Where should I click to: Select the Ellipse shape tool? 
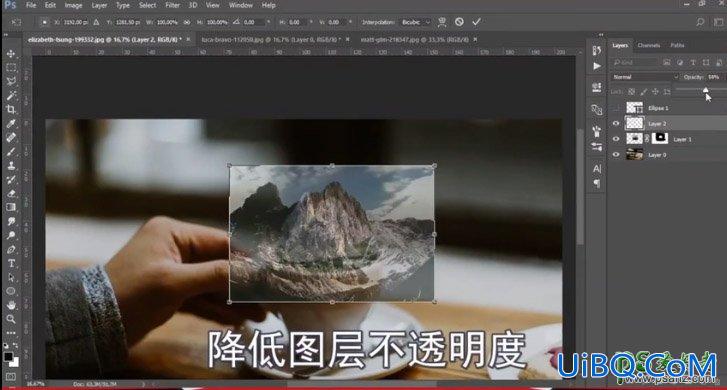point(11,291)
